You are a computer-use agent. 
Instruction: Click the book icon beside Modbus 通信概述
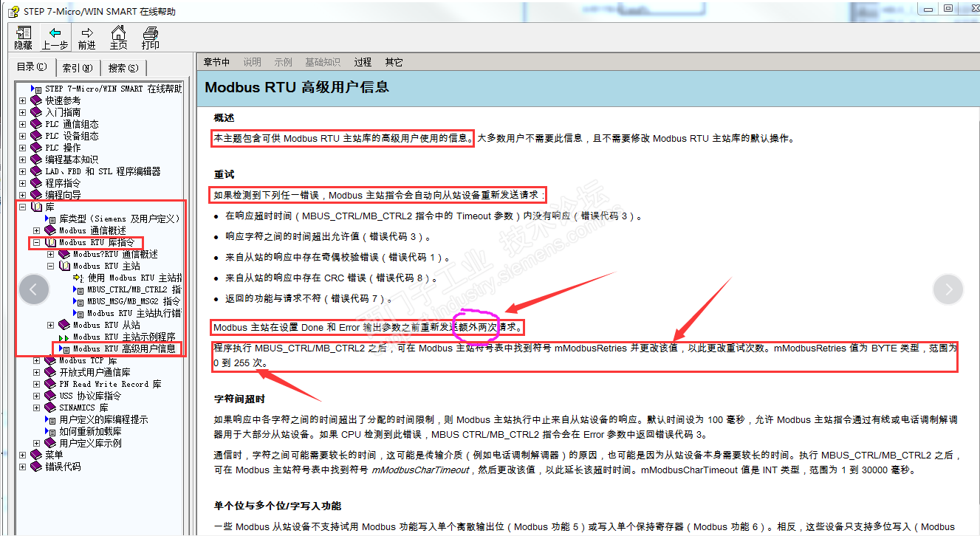click(x=50, y=230)
